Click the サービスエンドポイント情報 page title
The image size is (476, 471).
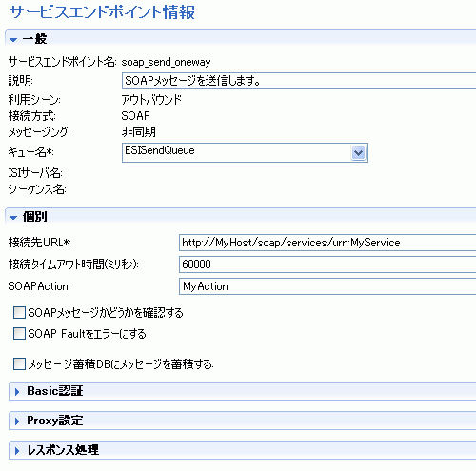(102, 12)
